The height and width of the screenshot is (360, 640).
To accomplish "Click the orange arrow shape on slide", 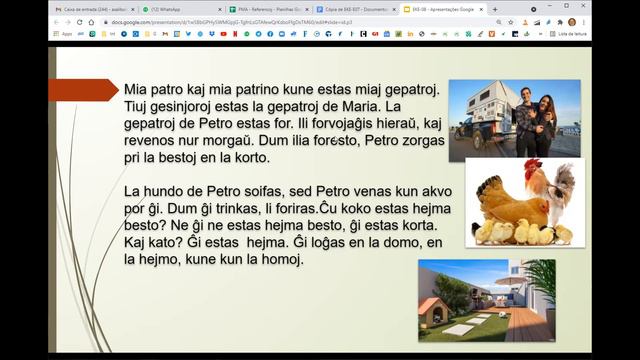I will pyautogui.click(x=84, y=90).
